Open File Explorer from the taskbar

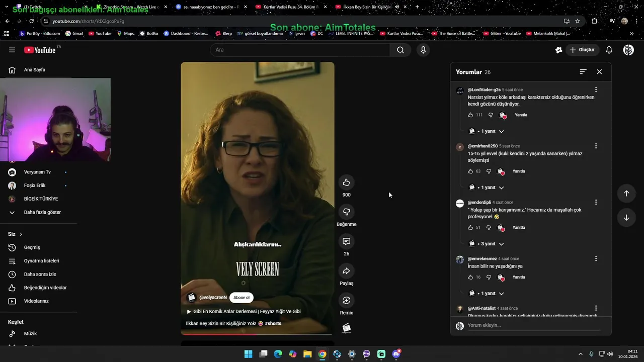click(307, 354)
